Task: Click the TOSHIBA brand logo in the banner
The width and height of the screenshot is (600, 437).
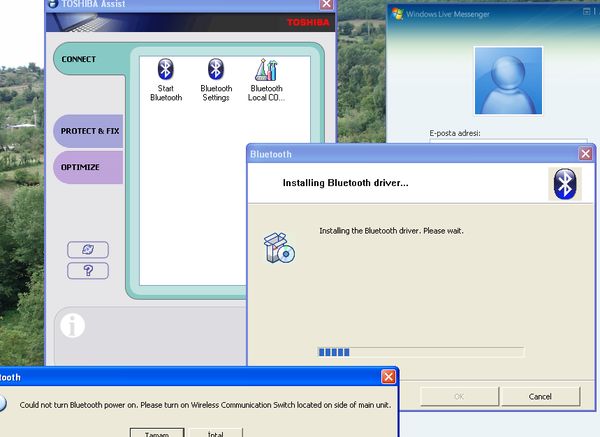Action: coord(308,23)
